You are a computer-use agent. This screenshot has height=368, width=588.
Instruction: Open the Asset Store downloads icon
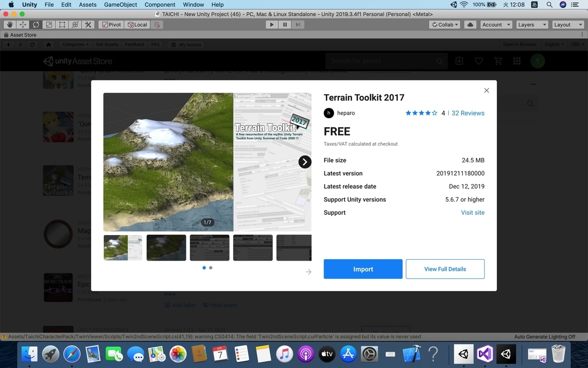(x=459, y=61)
